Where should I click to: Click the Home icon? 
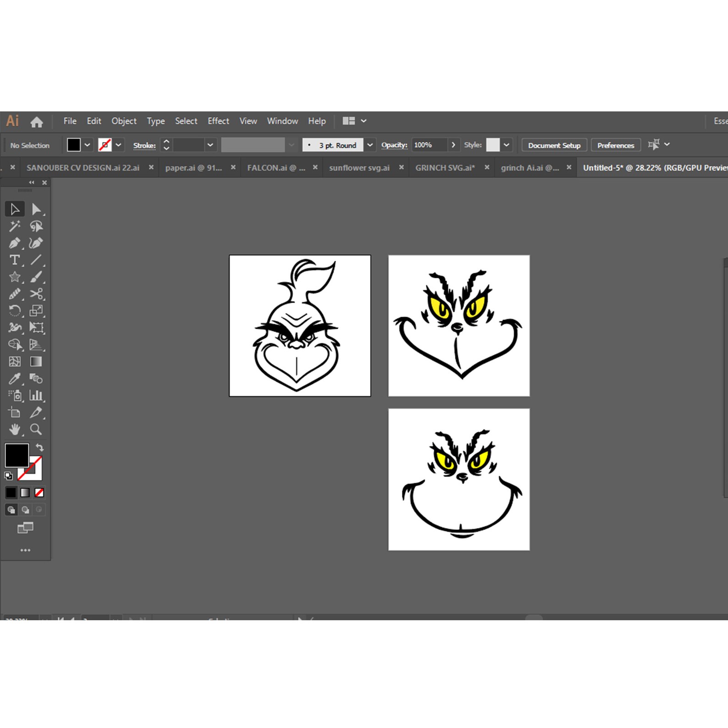point(37,122)
